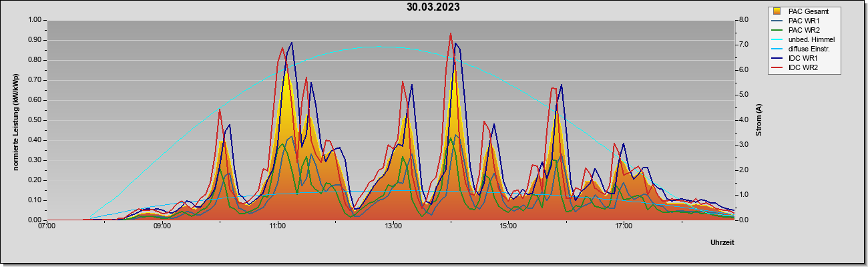Click the 15:00 time axis label
The width and height of the screenshot is (868, 267).
coord(508,227)
